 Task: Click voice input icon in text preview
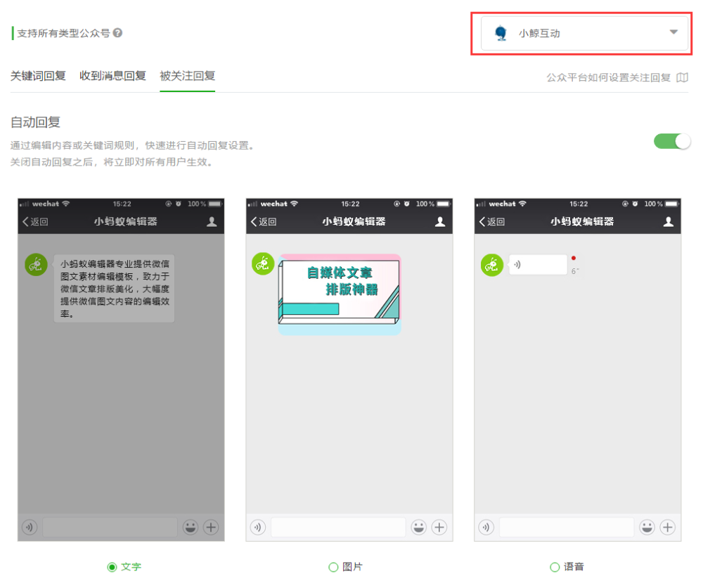click(x=30, y=528)
